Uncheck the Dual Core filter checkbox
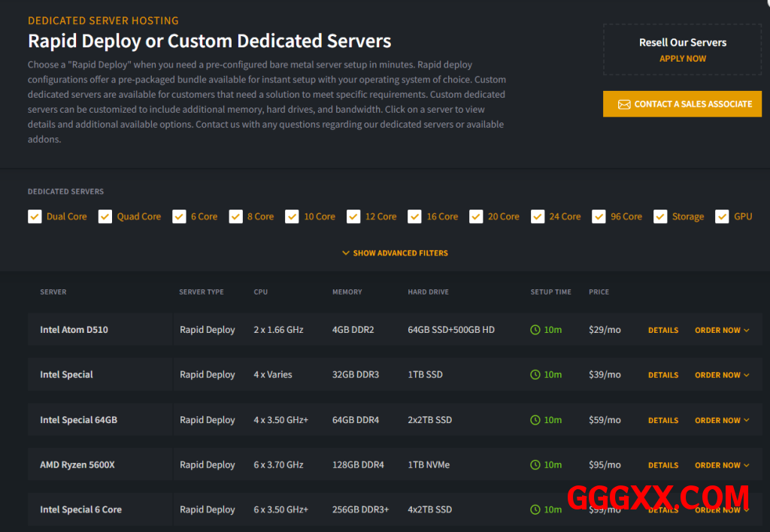The height and width of the screenshot is (532, 770). 35,216
